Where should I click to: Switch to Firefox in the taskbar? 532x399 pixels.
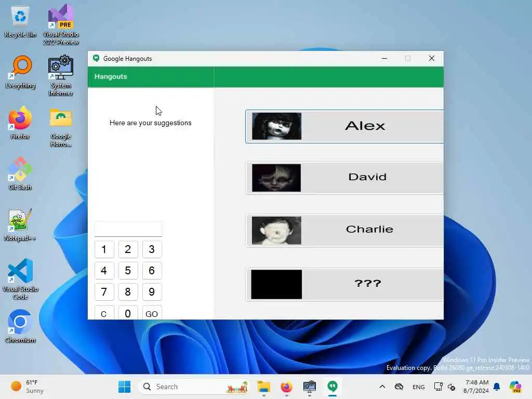[x=286, y=387]
